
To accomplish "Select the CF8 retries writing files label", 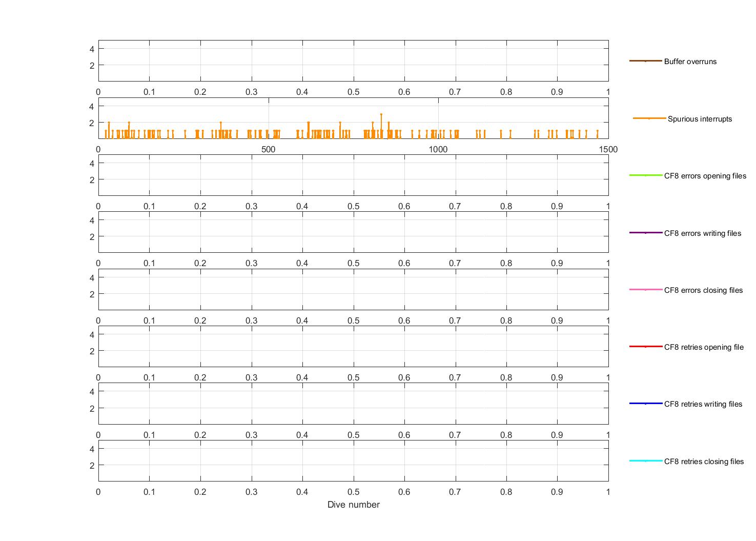I will click(x=703, y=404).
